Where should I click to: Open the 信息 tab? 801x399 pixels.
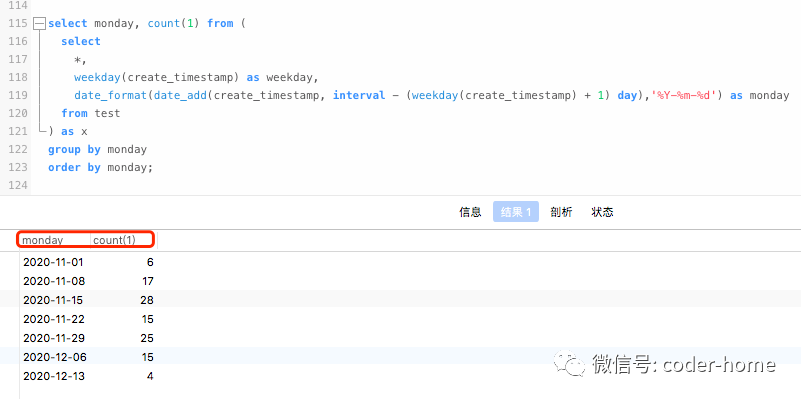click(470, 212)
